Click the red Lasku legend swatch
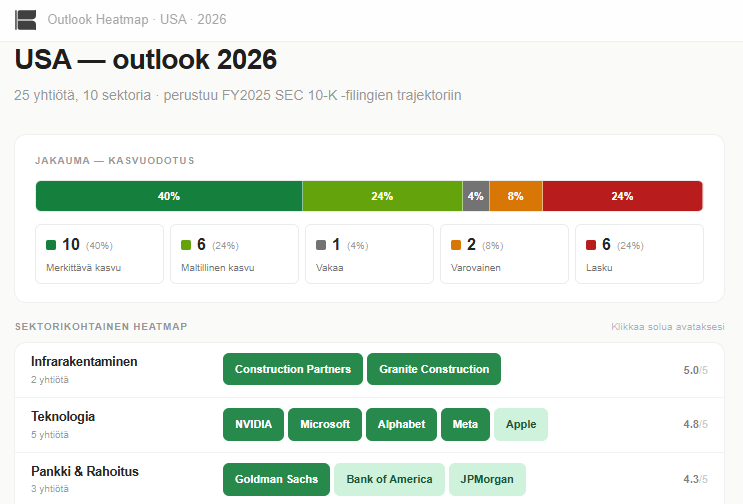Screen dimensions: 743x504 591,245
